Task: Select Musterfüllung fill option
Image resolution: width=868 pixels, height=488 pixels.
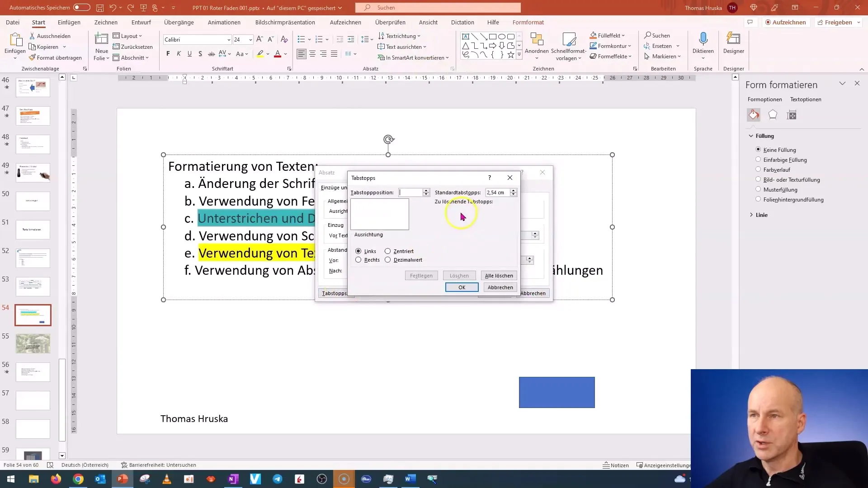Action: click(758, 189)
